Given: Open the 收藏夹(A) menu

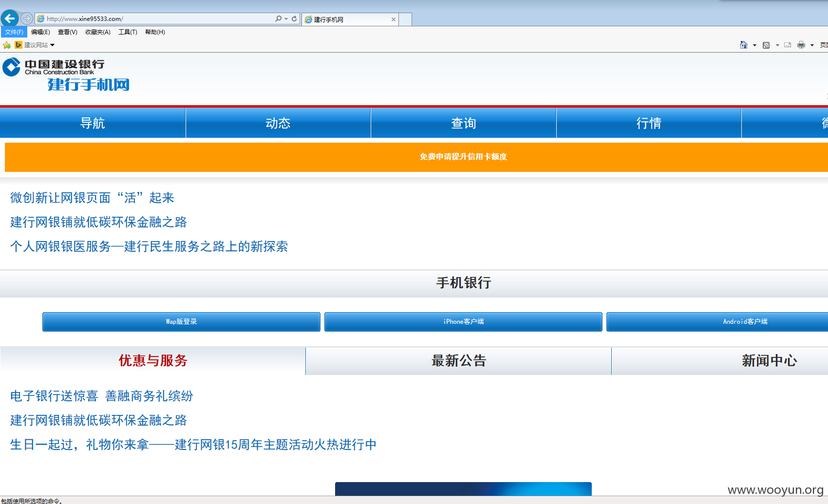Looking at the screenshot, I should coord(98,32).
